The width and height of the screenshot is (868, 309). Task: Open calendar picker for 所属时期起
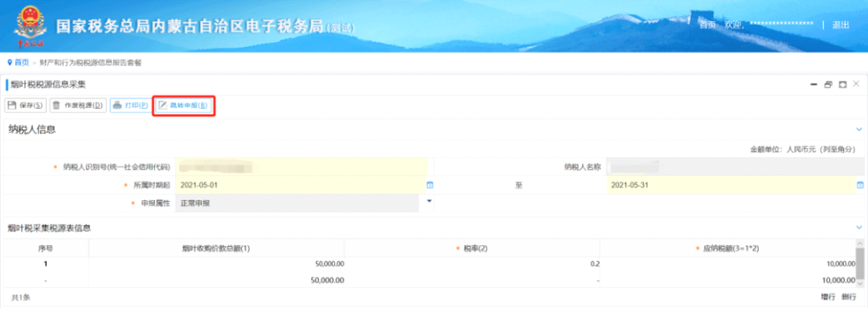point(429,185)
